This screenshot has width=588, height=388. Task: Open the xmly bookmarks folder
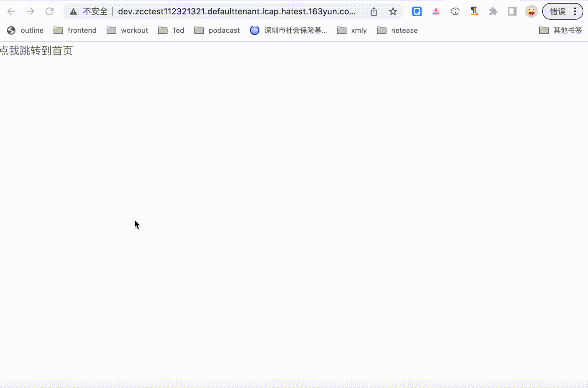point(352,31)
